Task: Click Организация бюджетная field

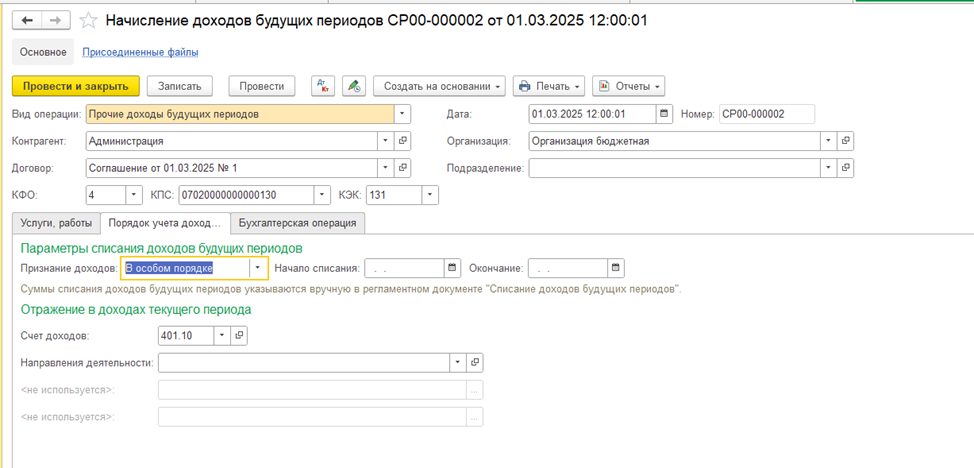Action: click(x=675, y=141)
